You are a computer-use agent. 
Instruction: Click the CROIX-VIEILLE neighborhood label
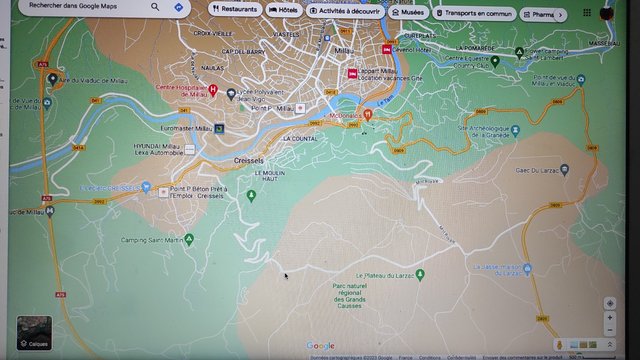point(213,33)
